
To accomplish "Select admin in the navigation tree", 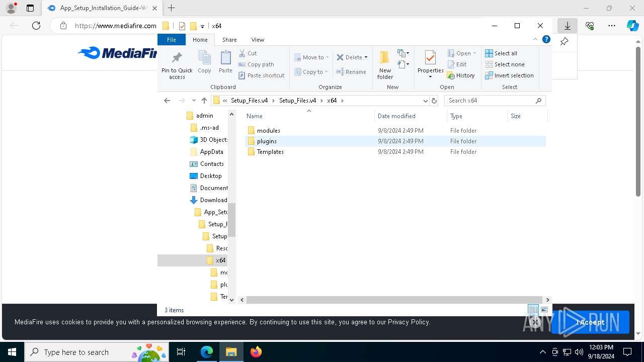I will point(204,116).
